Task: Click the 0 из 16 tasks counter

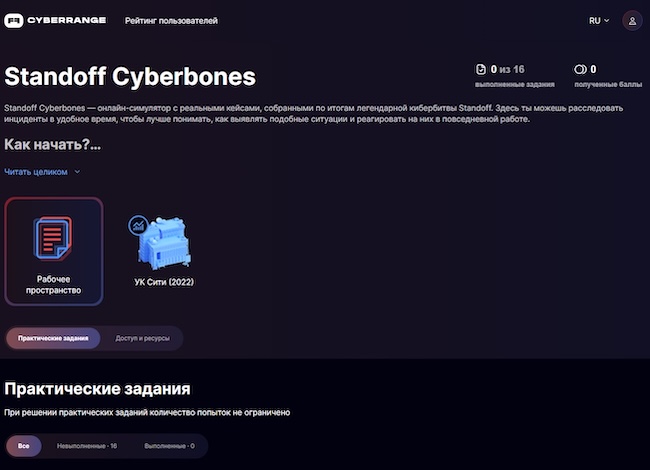Action: tap(507, 69)
